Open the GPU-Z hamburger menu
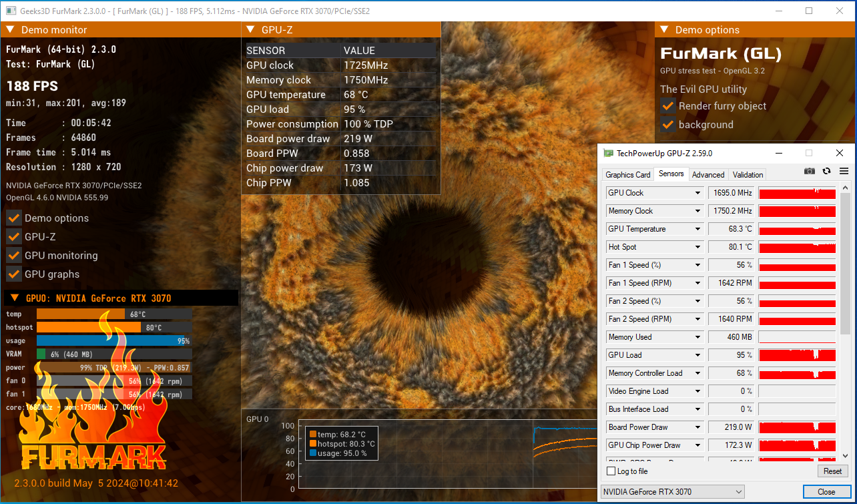Image resolution: width=857 pixels, height=504 pixels. [844, 172]
